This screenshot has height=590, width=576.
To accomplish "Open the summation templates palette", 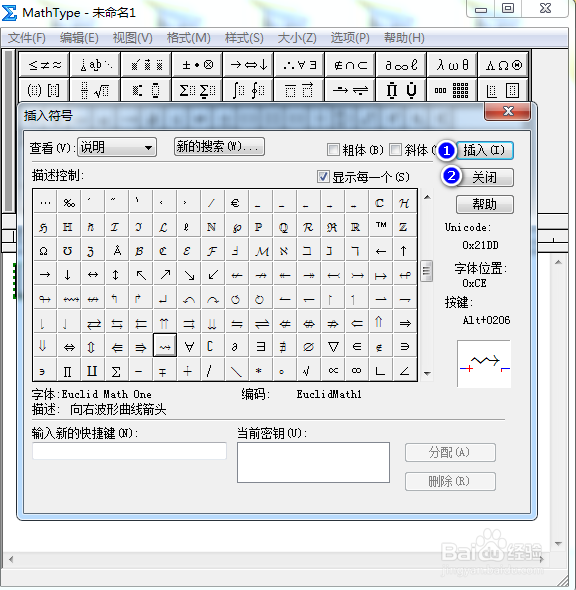I will coord(197,90).
